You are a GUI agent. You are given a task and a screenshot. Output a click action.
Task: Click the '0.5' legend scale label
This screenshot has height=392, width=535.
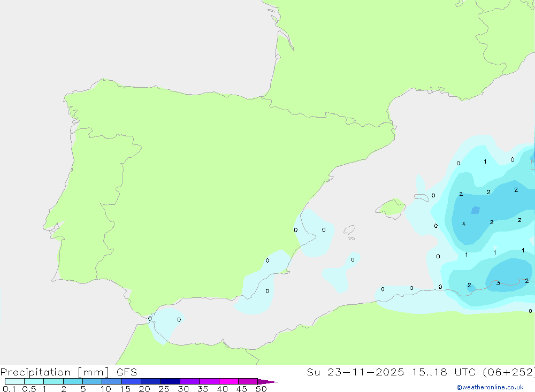(29, 389)
